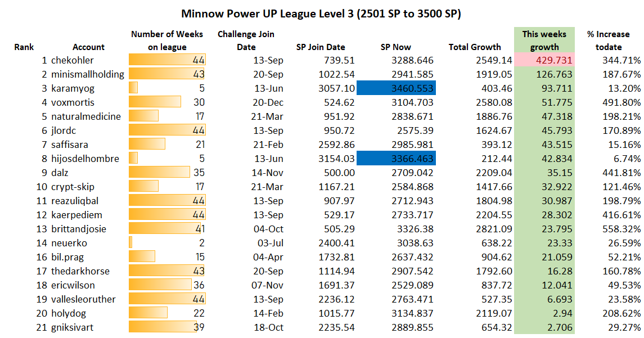The image size is (644, 338).
Task: Click the SP Join Date column header
Action: (x=321, y=47)
